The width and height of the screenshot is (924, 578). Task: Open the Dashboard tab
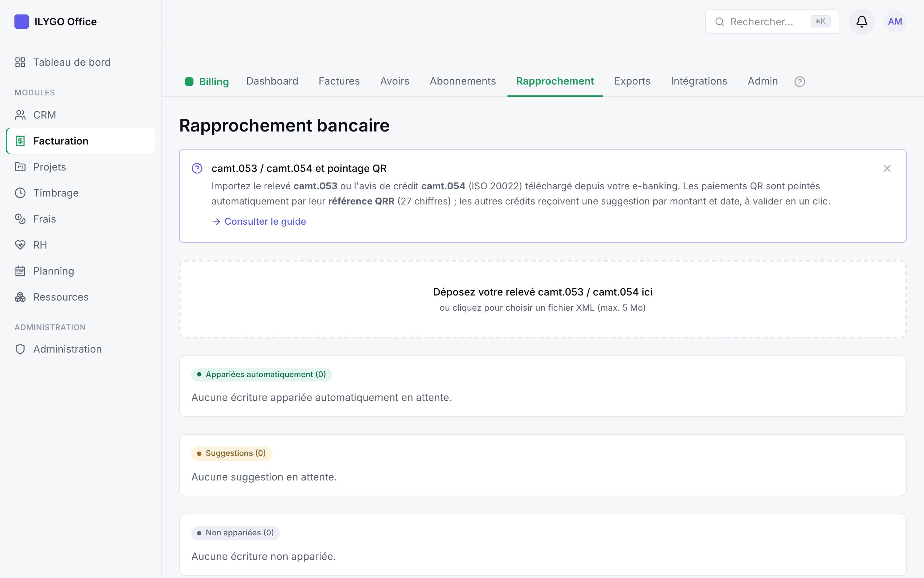click(272, 81)
